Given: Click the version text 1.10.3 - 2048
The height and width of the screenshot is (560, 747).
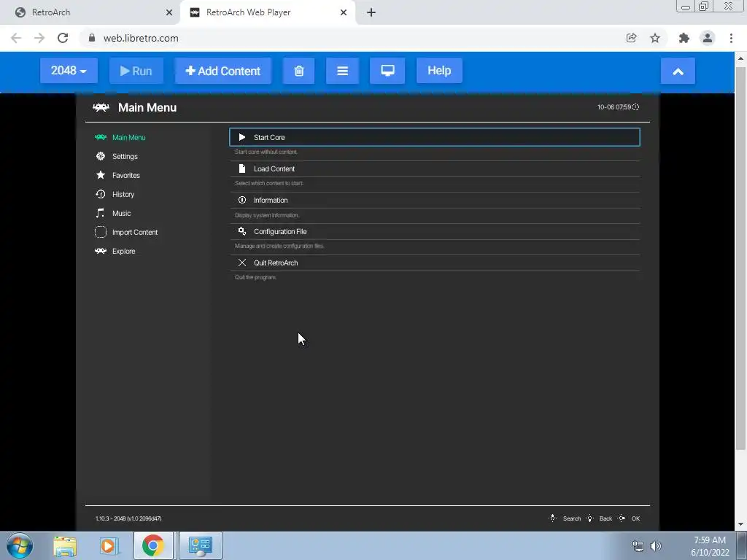Looking at the screenshot, I should point(128,518).
